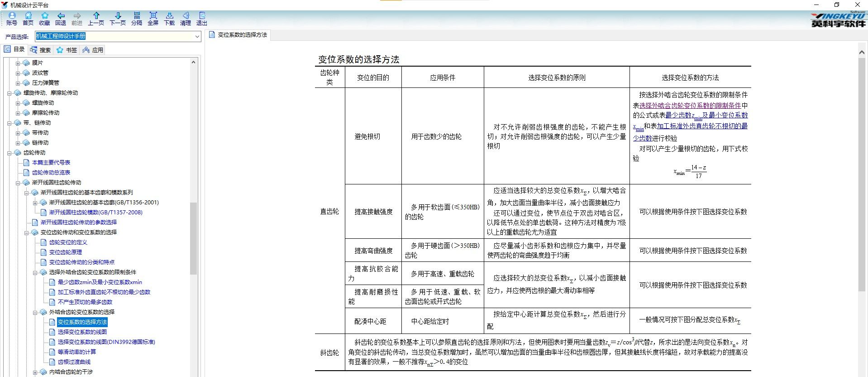
Task: Expand the 压力弹簧管 tree node
Action: click(18, 83)
